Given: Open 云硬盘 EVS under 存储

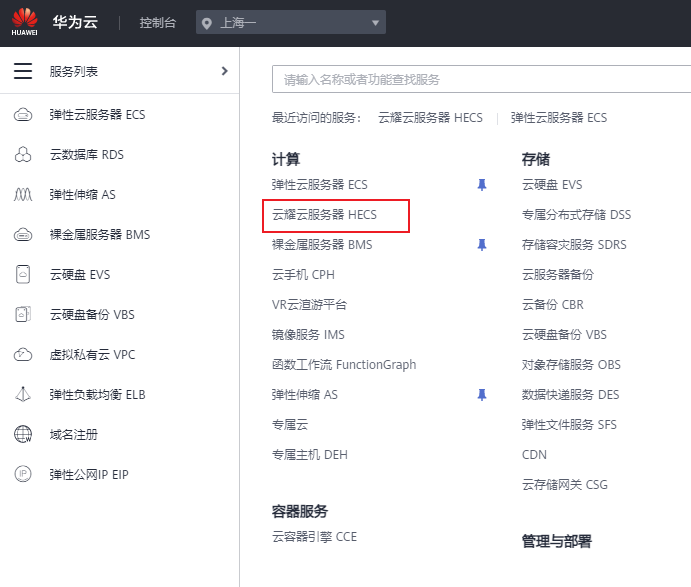Looking at the screenshot, I should click(552, 185).
